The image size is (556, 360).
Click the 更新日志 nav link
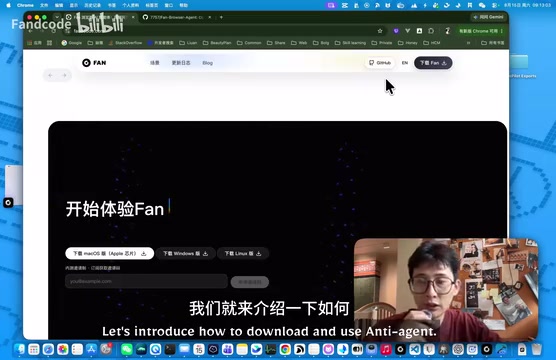(181, 63)
